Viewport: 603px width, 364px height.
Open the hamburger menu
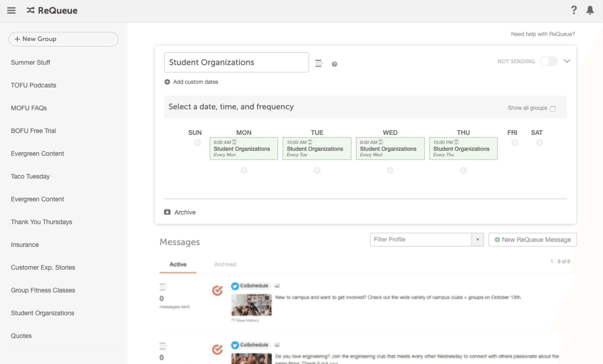point(11,10)
